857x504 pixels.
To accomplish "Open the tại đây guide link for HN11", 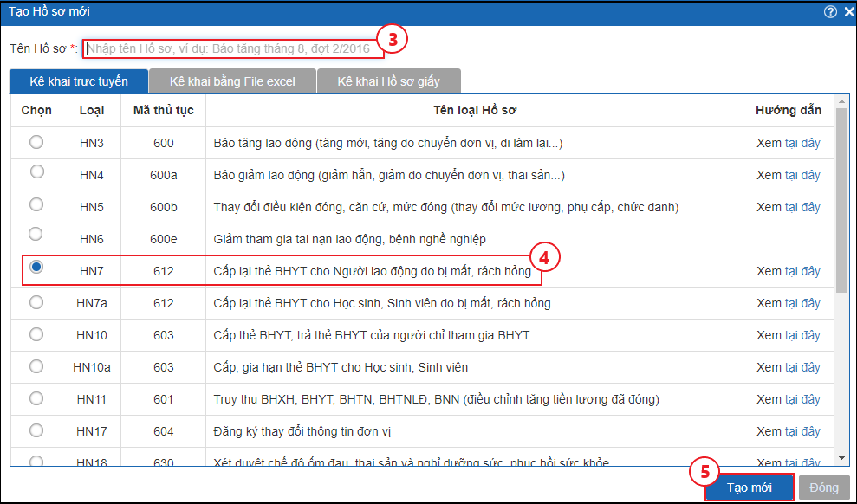I will [x=802, y=399].
